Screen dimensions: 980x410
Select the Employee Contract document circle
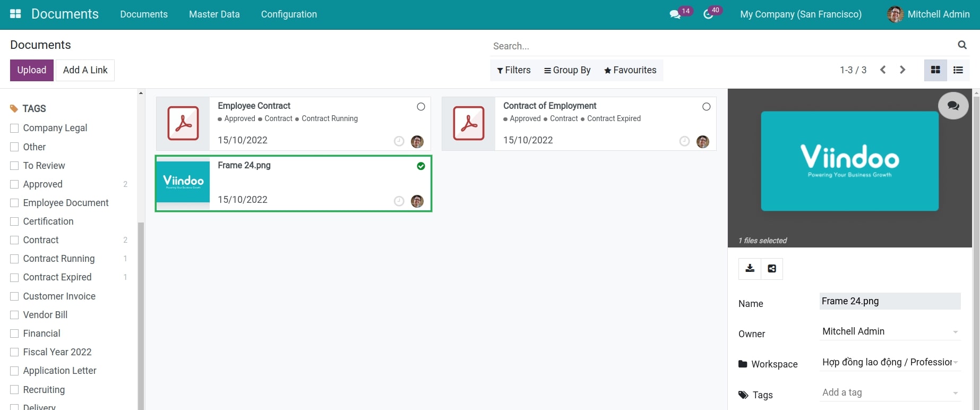[421, 107]
